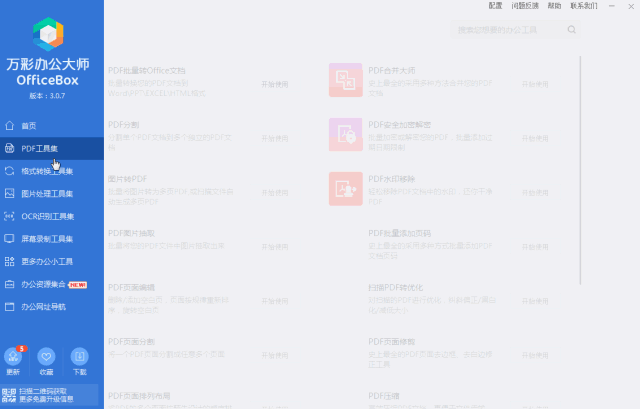Close the OfficeBox window
This screenshot has height=409, width=640.
tap(631, 6)
